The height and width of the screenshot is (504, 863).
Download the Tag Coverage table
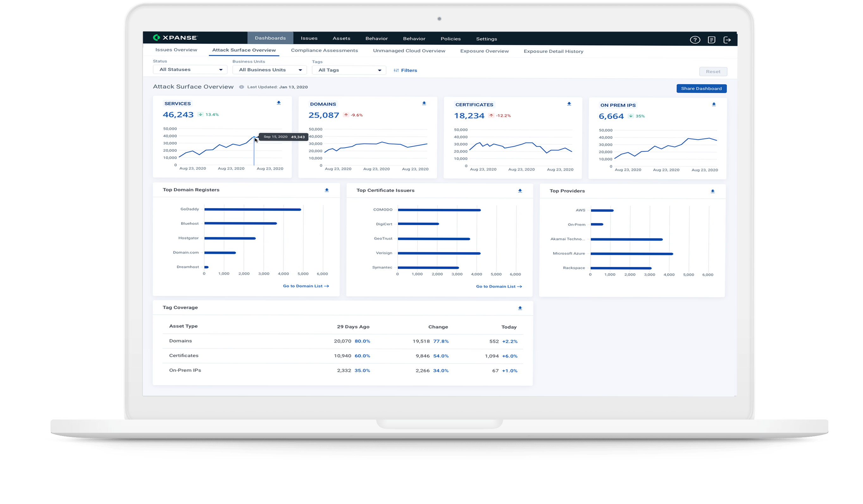pos(520,308)
